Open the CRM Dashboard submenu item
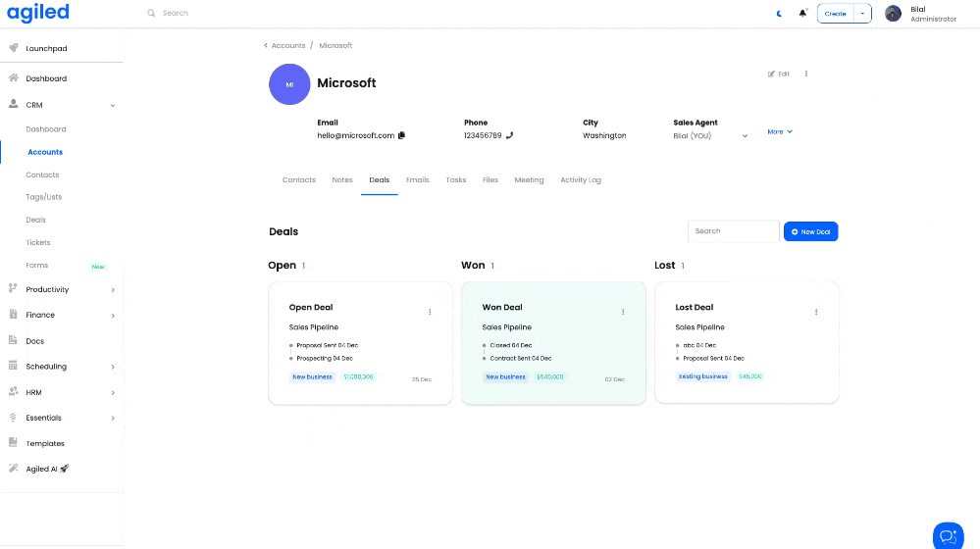This screenshot has height=549, width=980. tap(46, 129)
